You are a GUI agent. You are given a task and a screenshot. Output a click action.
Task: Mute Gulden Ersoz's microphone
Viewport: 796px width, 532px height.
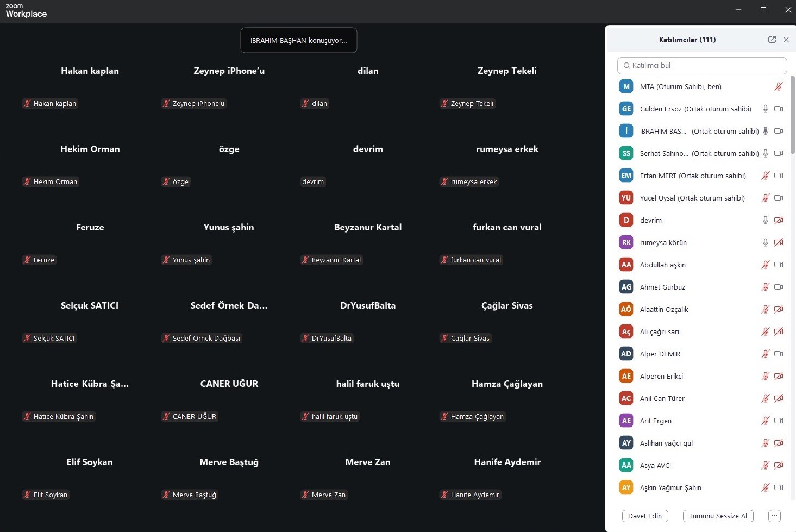(765, 109)
